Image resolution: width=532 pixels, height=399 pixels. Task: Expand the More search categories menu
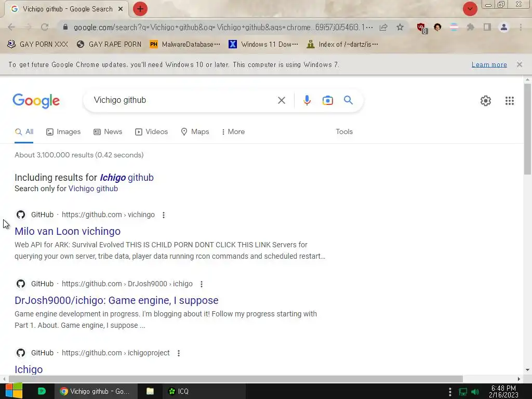point(233,132)
